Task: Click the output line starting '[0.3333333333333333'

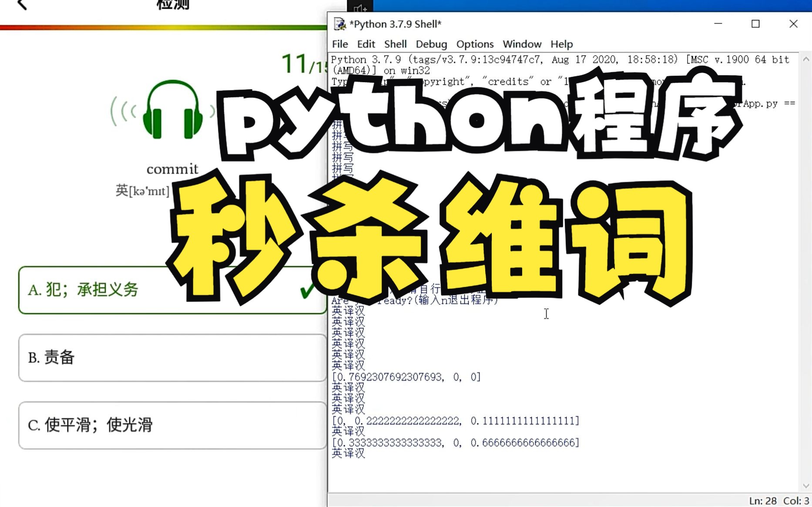Action: point(456,443)
